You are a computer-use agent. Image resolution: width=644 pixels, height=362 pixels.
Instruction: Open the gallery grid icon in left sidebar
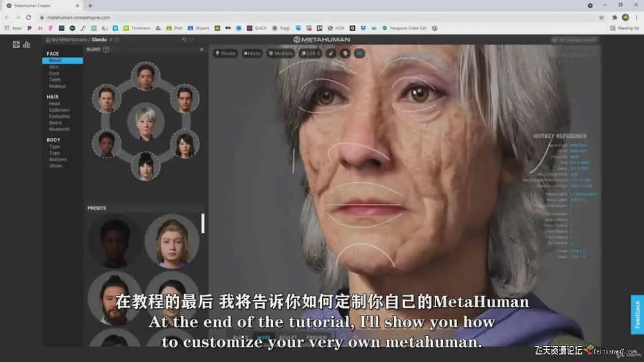click(x=16, y=45)
